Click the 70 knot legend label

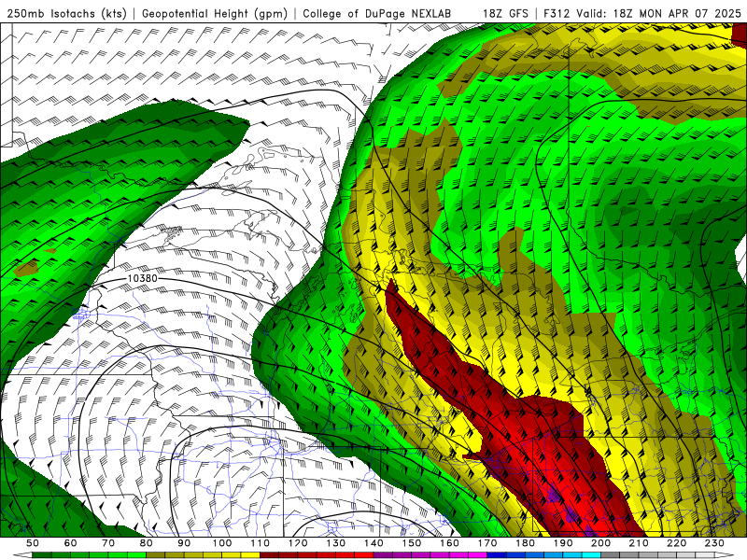coord(108,543)
